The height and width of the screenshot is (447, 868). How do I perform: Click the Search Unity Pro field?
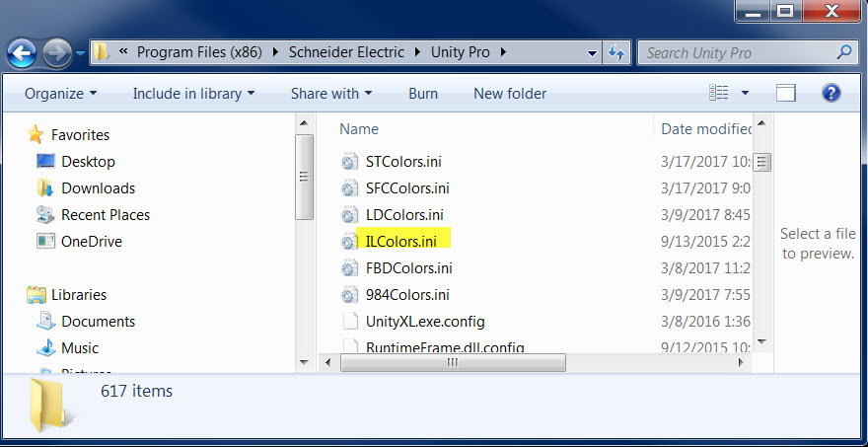pos(748,52)
